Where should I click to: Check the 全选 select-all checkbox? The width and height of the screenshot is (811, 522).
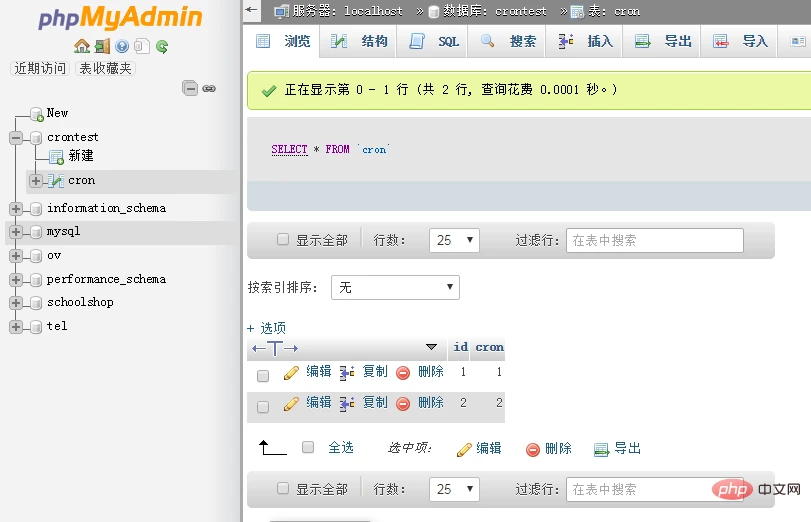(308, 447)
